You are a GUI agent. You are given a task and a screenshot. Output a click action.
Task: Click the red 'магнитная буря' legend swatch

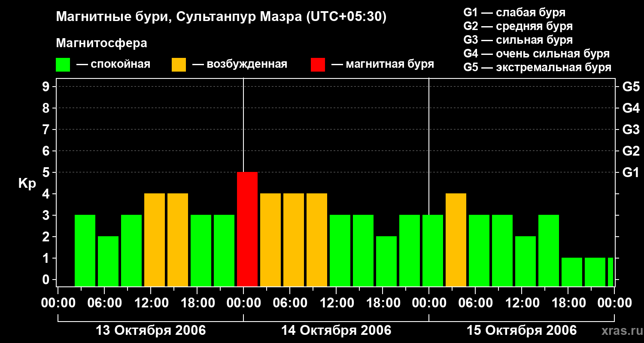pos(318,65)
